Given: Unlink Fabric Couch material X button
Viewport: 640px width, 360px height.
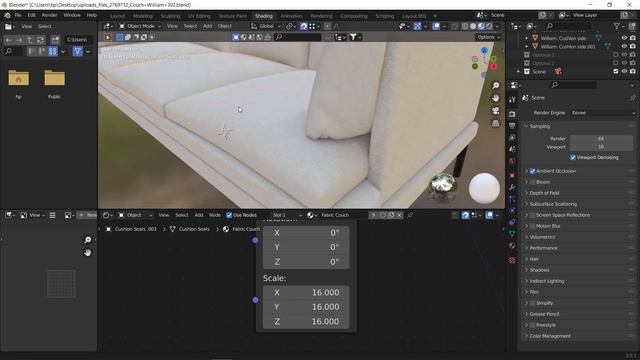Looking at the screenshot, I should coord(399,215).
